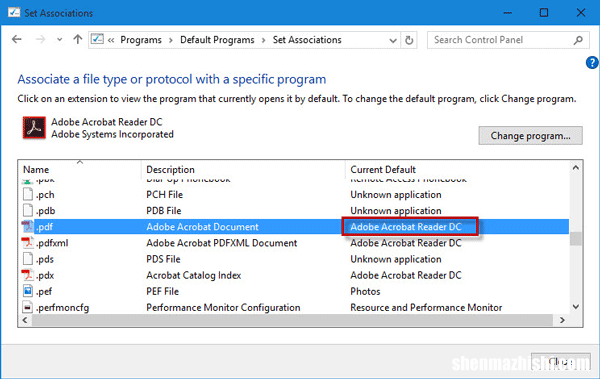Click the Adobe Acrobat Reader DC logo

pyautogui.click(x=34, y=127)
